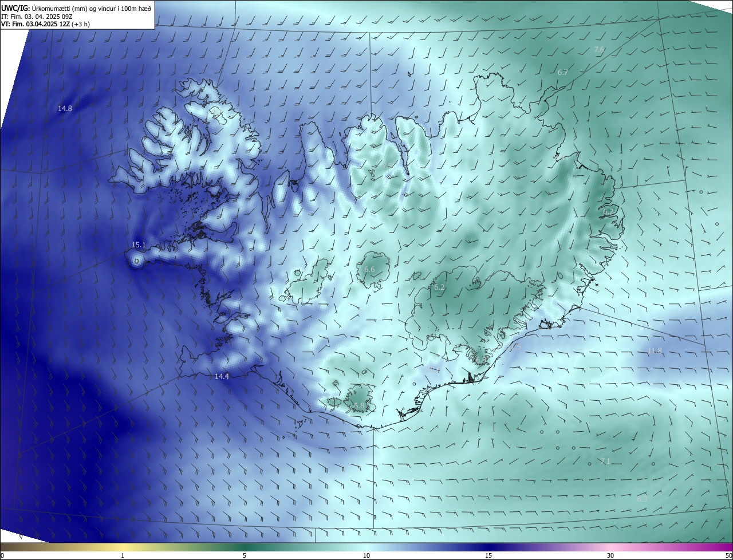This screenshot has width=733, height=560.
Task: Click the 15.1 value label at Snæfellsnes tip
Action: (x=139, y=244)
